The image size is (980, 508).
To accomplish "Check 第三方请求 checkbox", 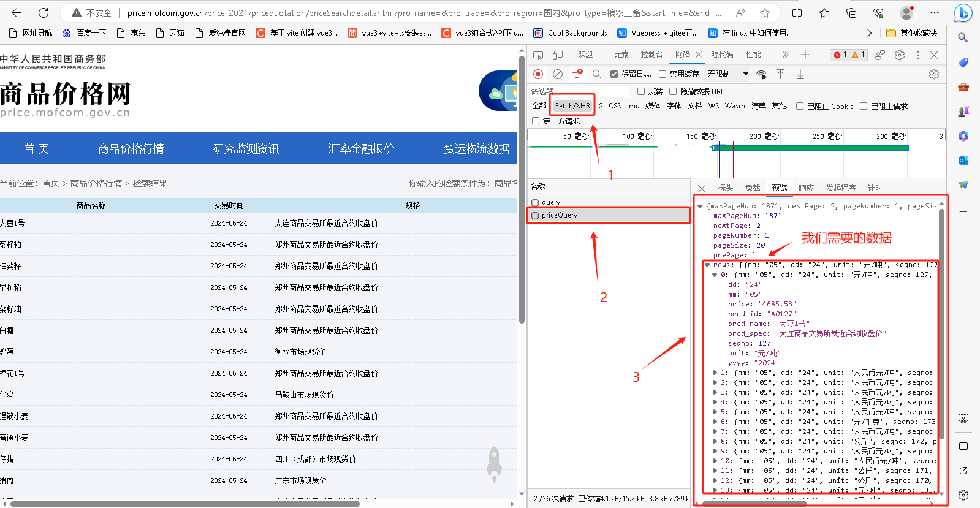I will [536, 121].
